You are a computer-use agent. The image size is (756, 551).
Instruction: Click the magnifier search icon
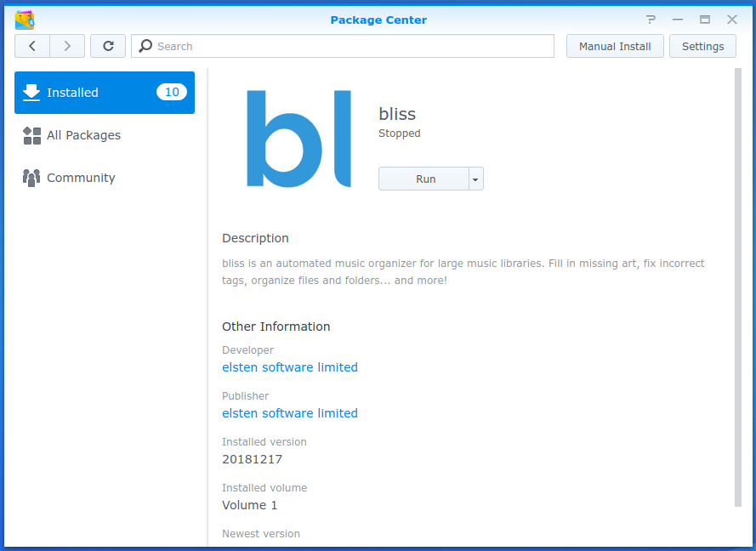click(x=145, y=46)
